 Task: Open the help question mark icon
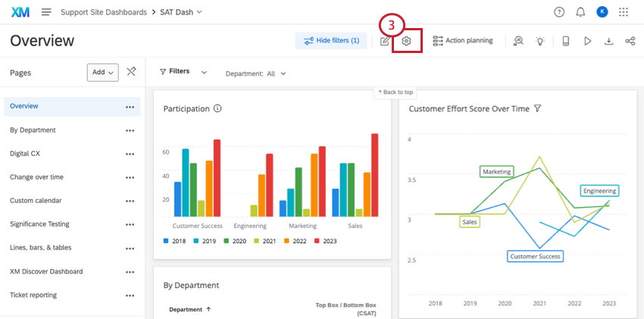pyautogui.click(x=559, y=12)
